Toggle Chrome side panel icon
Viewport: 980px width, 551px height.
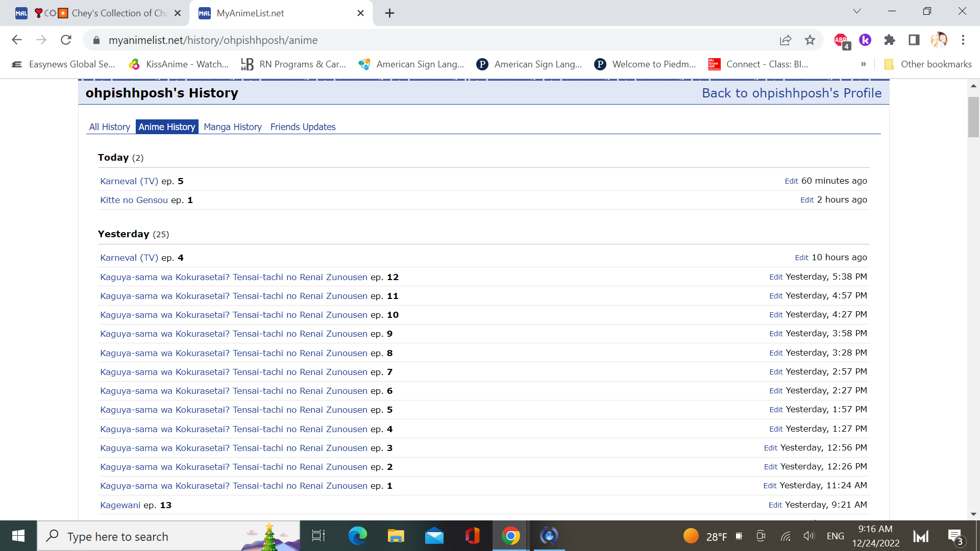point(914,40)
